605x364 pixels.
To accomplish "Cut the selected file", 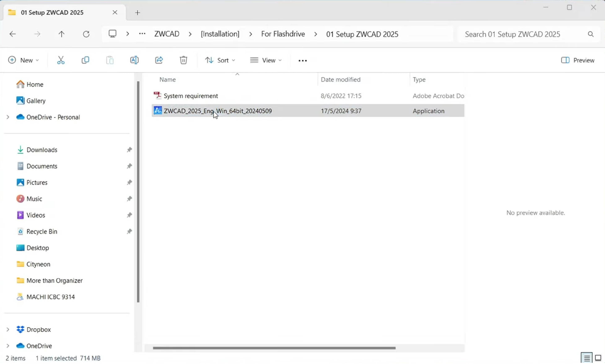I will 61,60.
